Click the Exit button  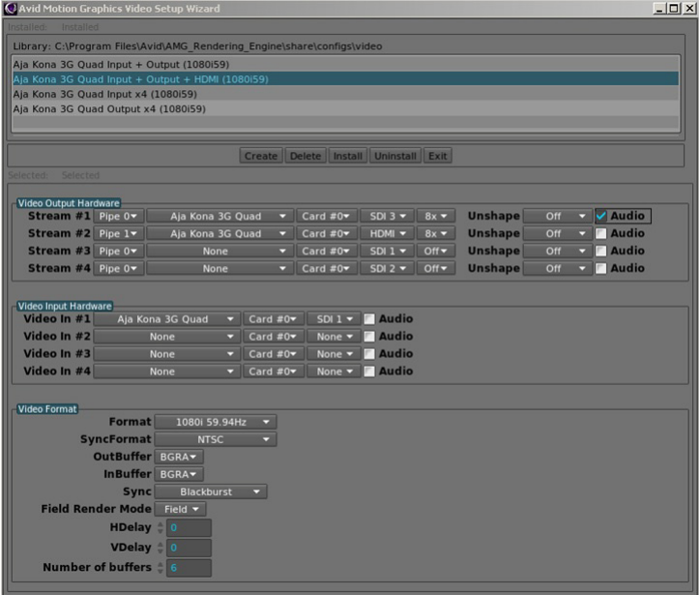coord(438,156)
